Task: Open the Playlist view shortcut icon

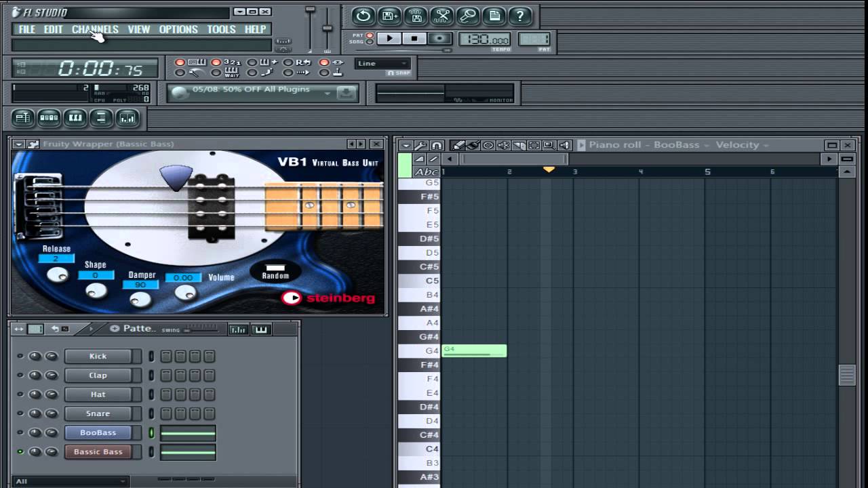Action: (x=22, y=118)
